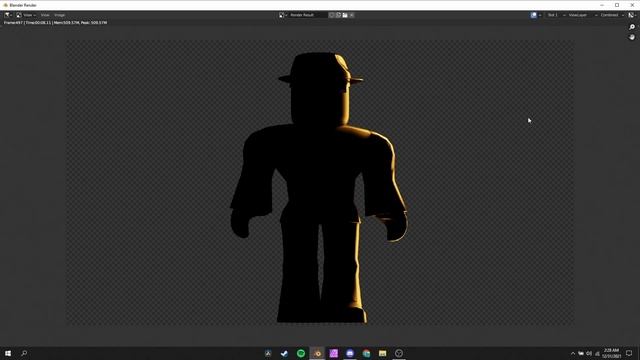
Task: Open the image browse dropdown icon
Action: click(283, 15)
